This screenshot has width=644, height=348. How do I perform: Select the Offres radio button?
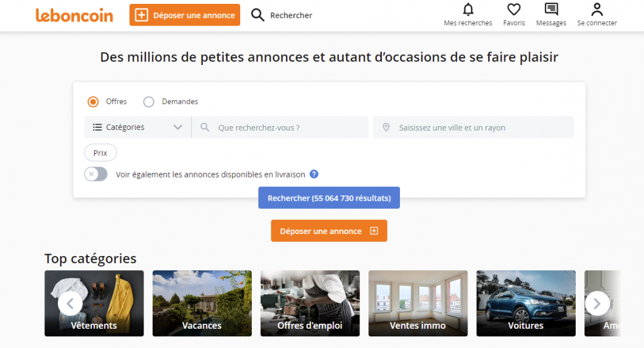[x=93, y=102]
